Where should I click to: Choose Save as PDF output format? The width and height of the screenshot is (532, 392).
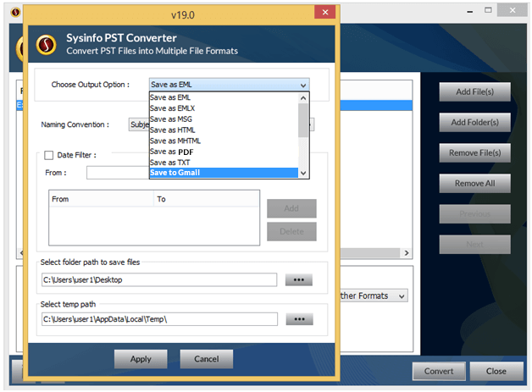(224, 152)
